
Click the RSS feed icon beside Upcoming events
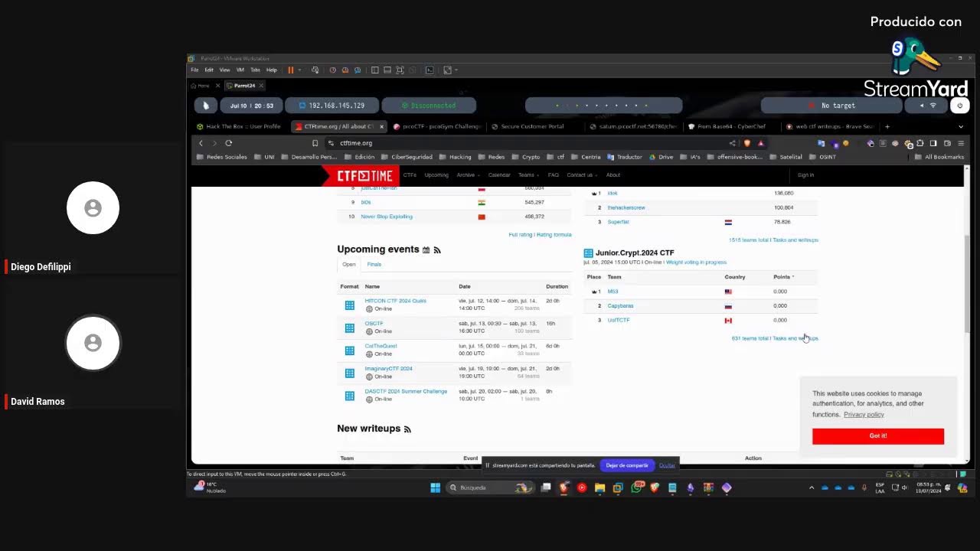[x=437, y=250]
